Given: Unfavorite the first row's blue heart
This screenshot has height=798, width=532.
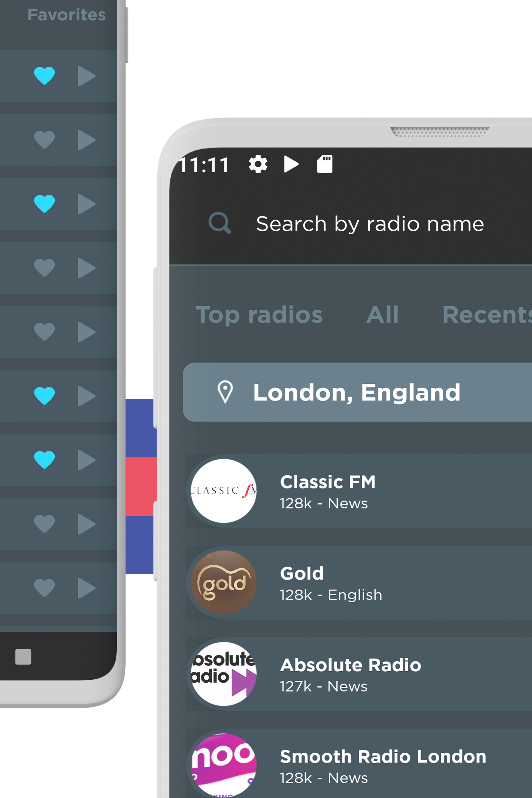Looking at the screenshot, I should pyautogui.click(x=44, y=76).
